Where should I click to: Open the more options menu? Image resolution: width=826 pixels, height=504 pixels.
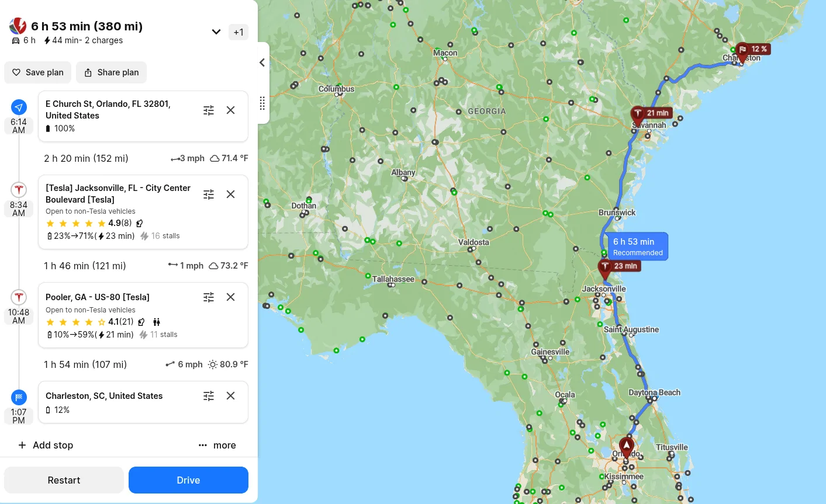pyautogui.click(x=217, y=445)
